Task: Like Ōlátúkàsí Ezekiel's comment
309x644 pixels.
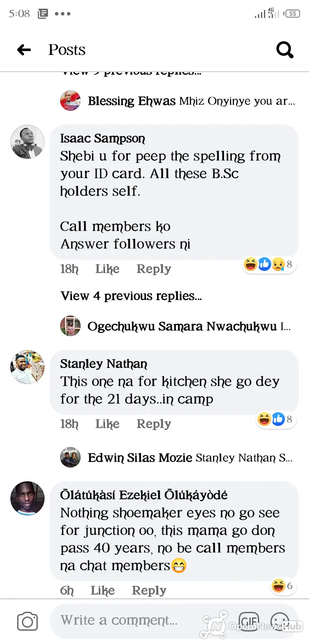Action: 103,590
